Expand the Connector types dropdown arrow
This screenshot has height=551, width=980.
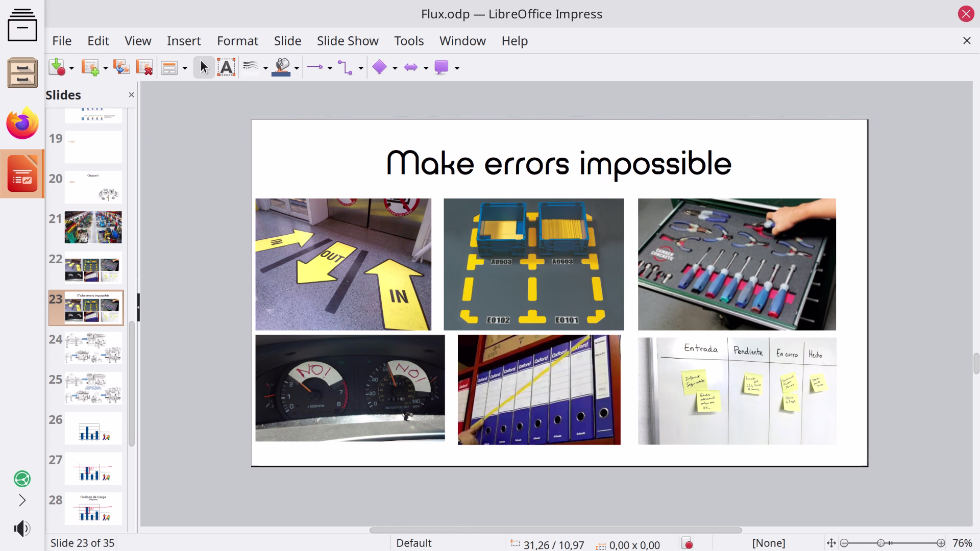(x=360, y=68)
